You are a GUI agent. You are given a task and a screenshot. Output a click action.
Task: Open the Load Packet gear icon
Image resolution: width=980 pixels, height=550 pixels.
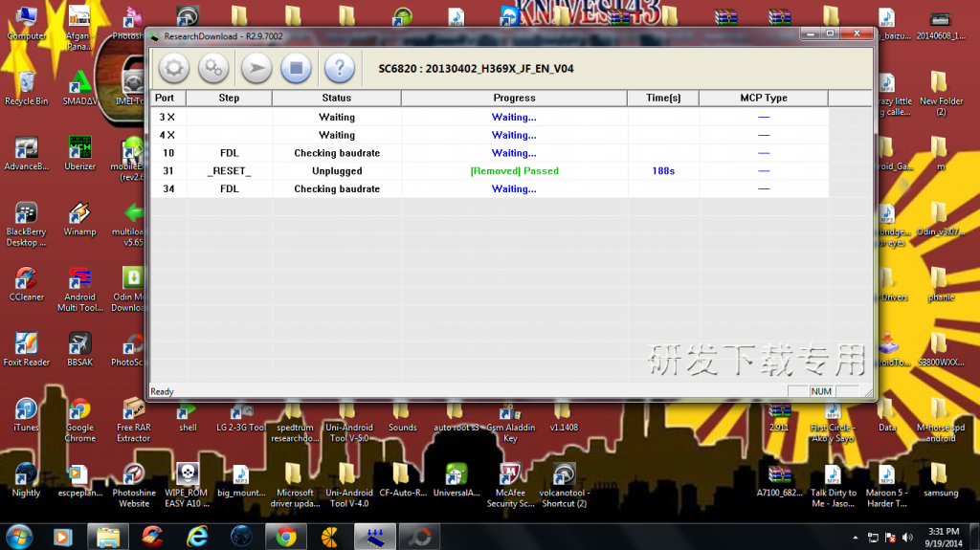(174, 68)
